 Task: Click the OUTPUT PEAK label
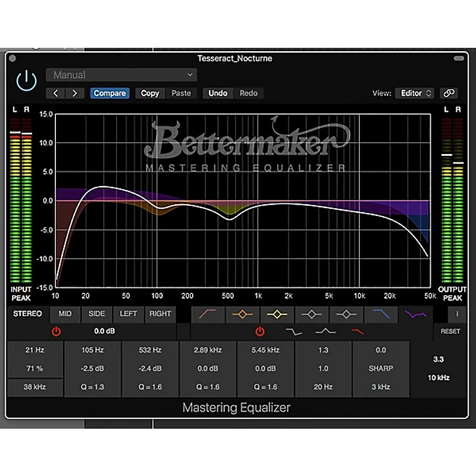452,293
